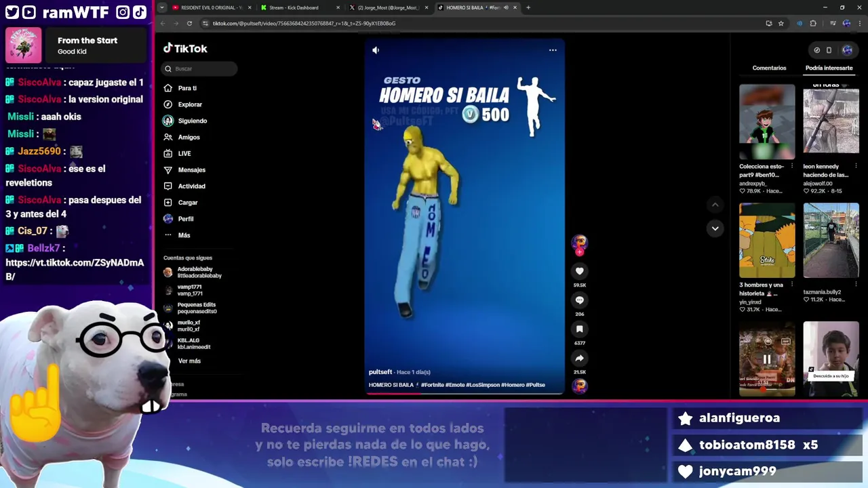Install app icon in address bar

[x=768, y=23]
